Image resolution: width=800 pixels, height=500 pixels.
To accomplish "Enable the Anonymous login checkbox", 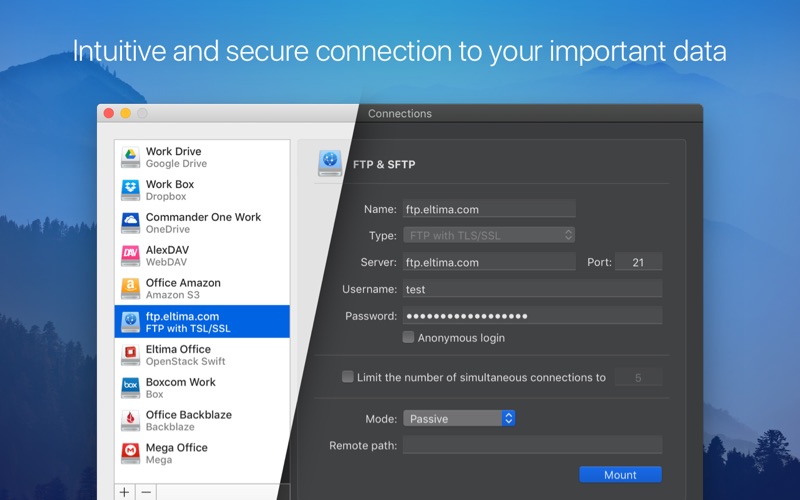I will point(408,337).
